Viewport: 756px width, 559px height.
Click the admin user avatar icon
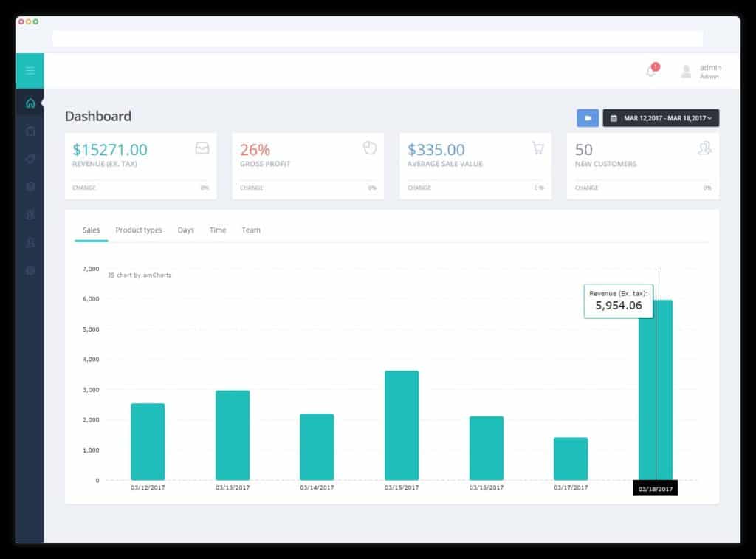tap(686, 72)
